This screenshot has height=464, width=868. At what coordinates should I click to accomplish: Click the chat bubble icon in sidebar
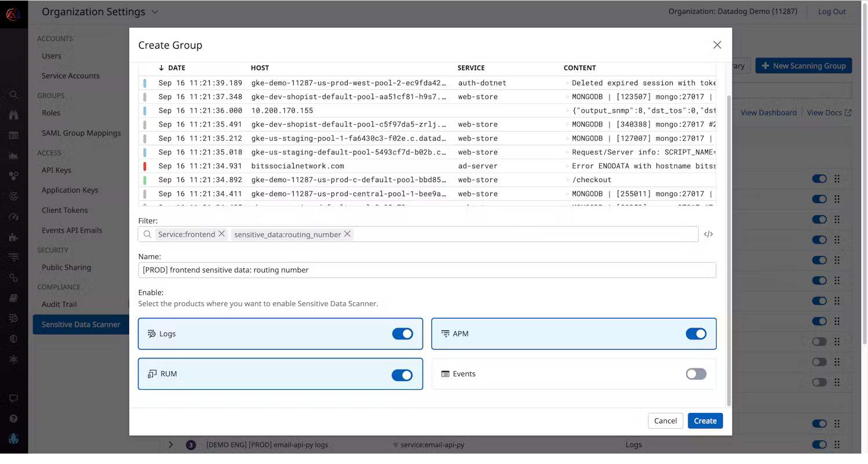[x=14, y=398]
